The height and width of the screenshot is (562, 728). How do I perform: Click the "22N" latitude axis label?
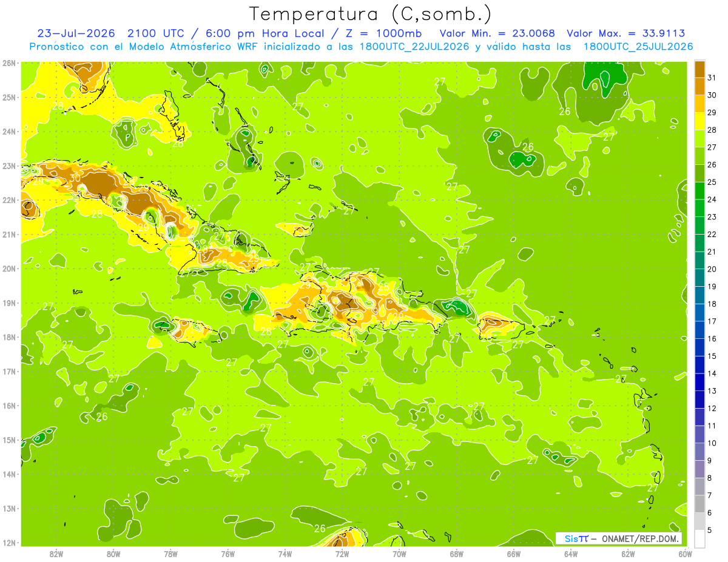pyautogui.click(x=8, y=199)
